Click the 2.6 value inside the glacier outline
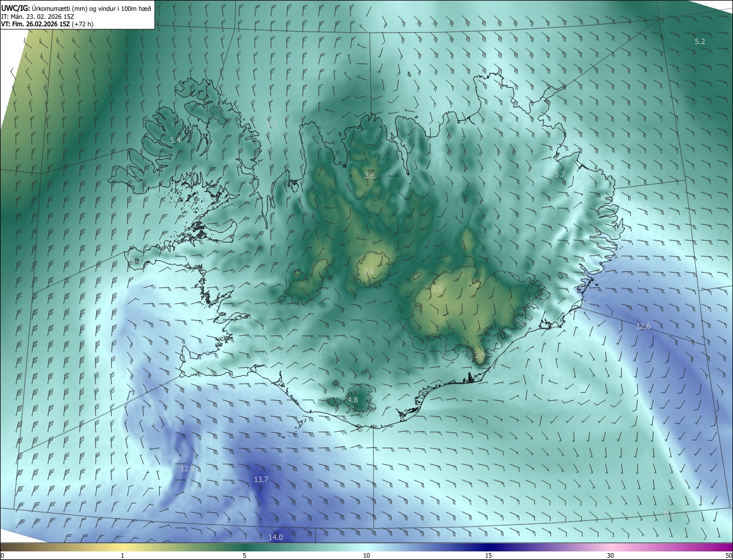This screenshot has height=560, width=733. coord(369,271)
